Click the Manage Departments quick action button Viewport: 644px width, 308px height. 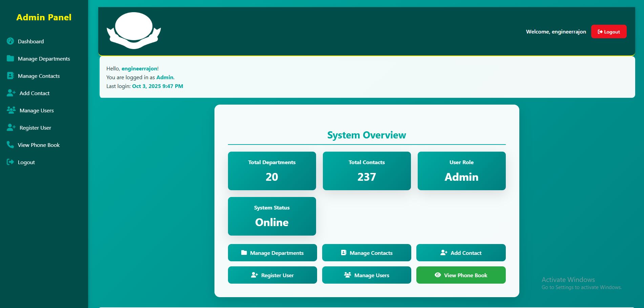[x=272, y=253]
